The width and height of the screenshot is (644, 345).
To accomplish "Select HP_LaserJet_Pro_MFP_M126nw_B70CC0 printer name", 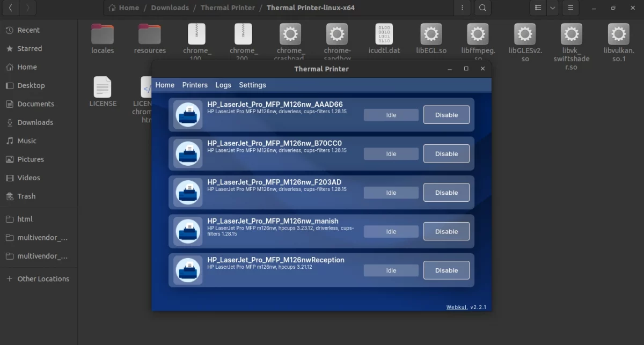I will (x=274, y=143).
